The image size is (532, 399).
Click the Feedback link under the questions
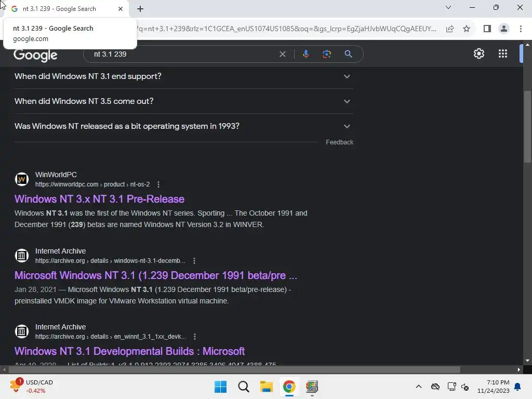coord(339,142)
